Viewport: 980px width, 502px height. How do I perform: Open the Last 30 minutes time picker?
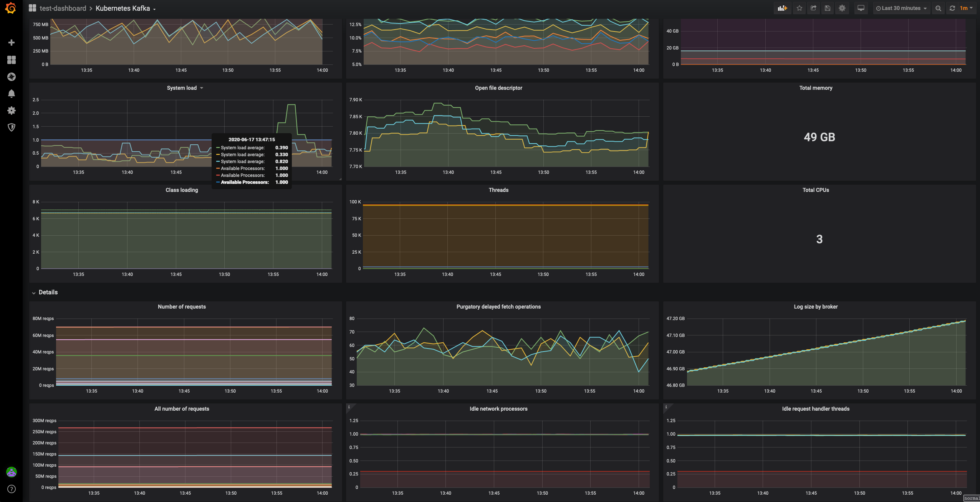901,8
